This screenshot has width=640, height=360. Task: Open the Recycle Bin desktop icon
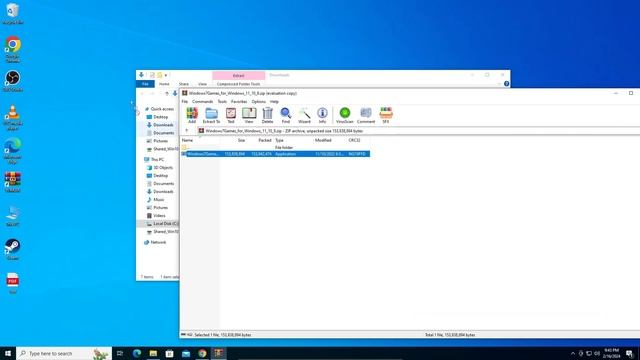tap(13, 13)
